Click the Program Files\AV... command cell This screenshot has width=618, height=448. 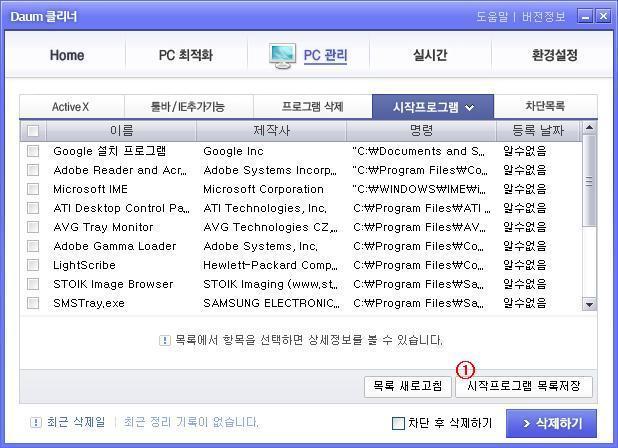coord(420,227)
